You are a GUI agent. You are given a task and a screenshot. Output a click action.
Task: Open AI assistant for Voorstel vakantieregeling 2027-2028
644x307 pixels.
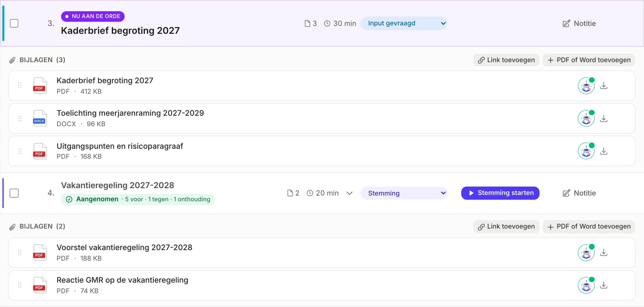586,252
